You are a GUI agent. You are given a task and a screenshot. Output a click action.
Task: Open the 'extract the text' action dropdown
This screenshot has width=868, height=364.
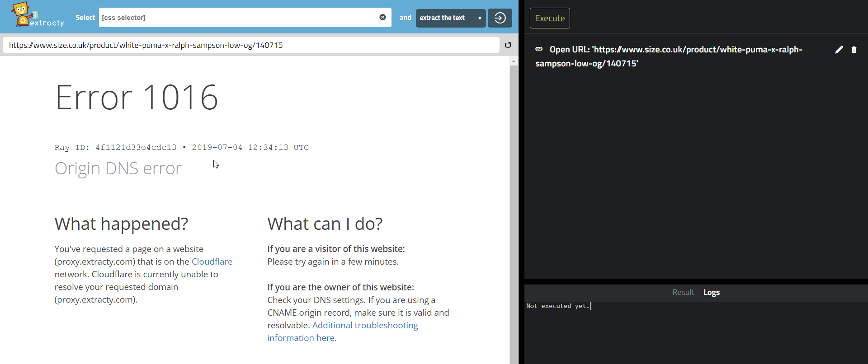(x=451, y=18)
